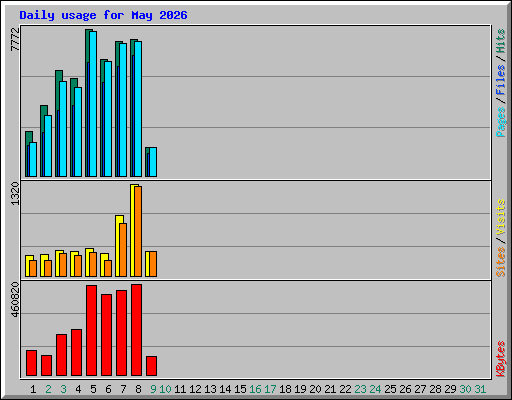Click day label 8 on x-axis
512x400 pixels.
(x=138, y=389)
